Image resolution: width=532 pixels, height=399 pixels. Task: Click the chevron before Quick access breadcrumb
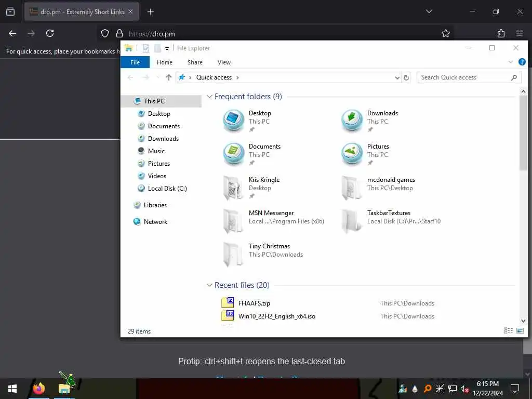(x=190, y=78)
